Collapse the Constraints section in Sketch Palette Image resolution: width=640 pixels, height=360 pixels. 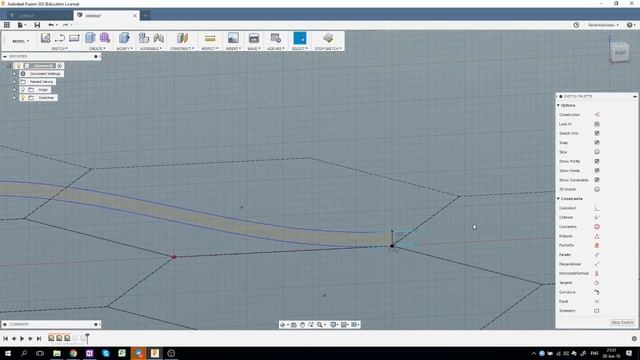tap(558, 199)
